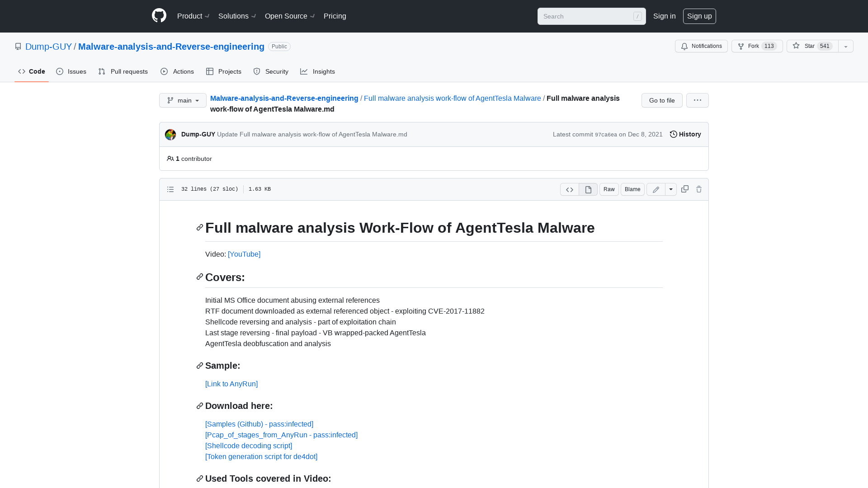The image size is (868, 488).
Task: Click the repository root breadcrumb link
Action: click(284, 98)
